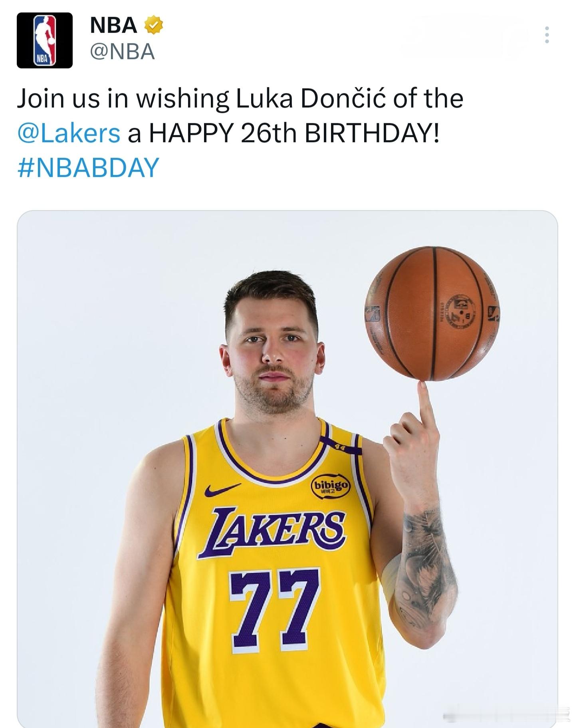Open the NBA profile avatar
Viewport: 575px width, 728px height.
(44, 40)
